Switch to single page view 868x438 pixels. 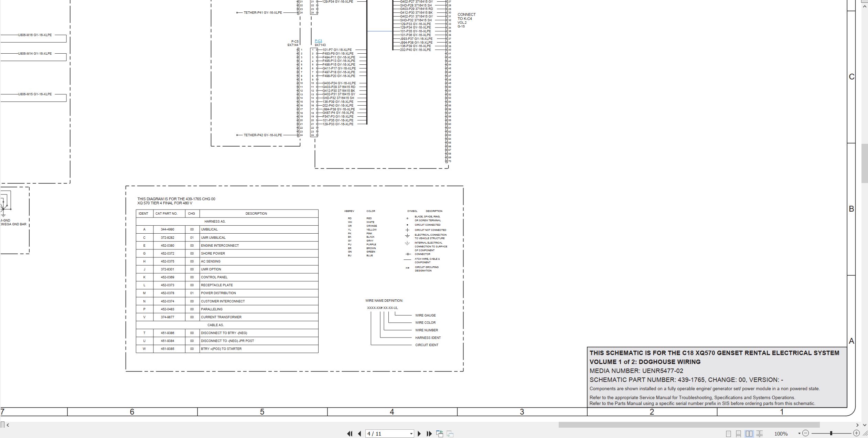coord(728,434)
